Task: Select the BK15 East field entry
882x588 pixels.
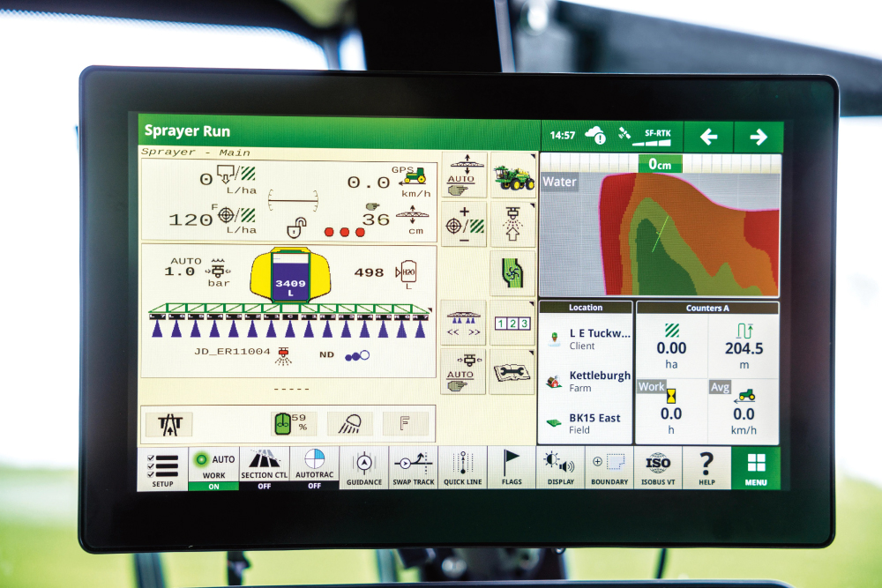Action: [586, 423]
